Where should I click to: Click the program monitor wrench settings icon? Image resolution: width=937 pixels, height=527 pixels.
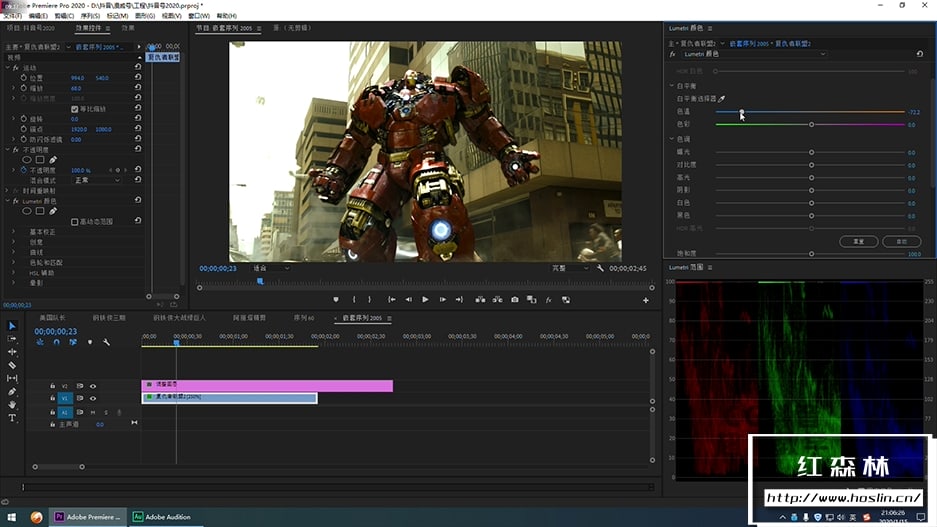pyautogui.click(x=600, y=268)
